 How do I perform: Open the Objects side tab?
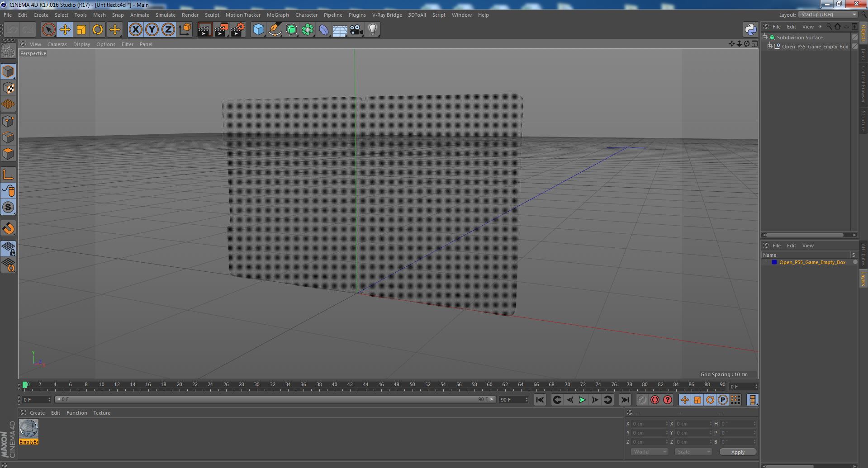863,33
